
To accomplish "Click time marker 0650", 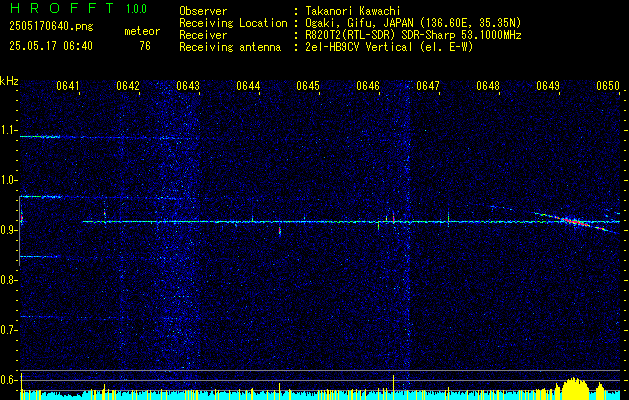I will [608, 86].
